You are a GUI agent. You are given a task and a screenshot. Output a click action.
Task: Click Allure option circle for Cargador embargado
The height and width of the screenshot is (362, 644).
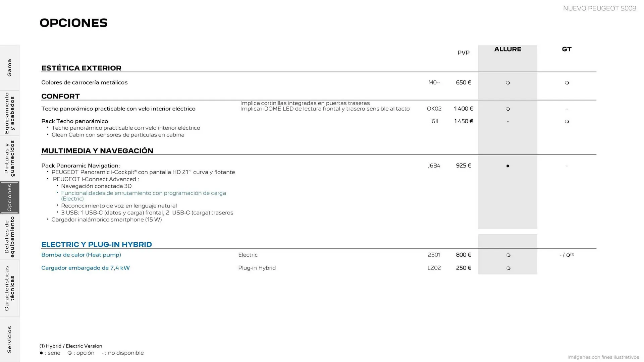pos(508,268)
